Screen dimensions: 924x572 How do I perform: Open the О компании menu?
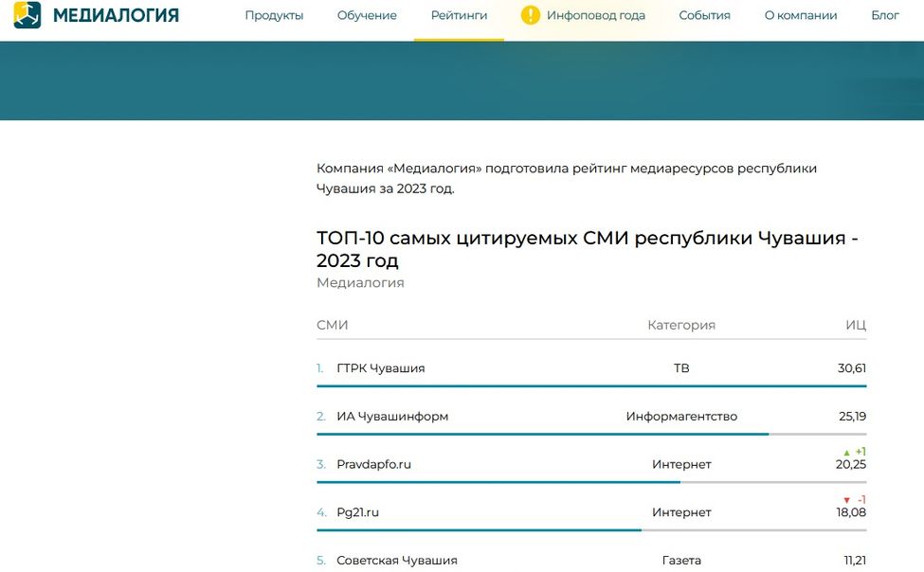click(x=800, y=15)
